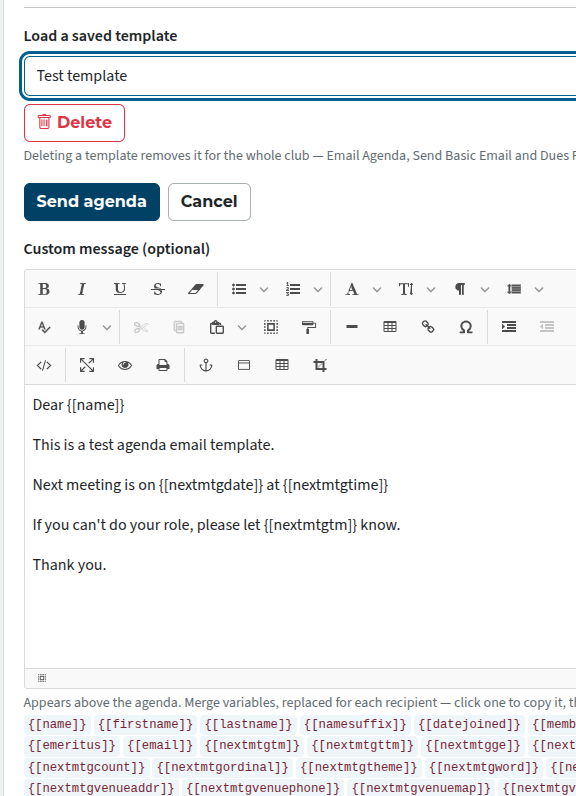The height and width of the screenshot is (796, 576).
Task: Click the table icon in third toolbar row
Action: tap(282, 366)
